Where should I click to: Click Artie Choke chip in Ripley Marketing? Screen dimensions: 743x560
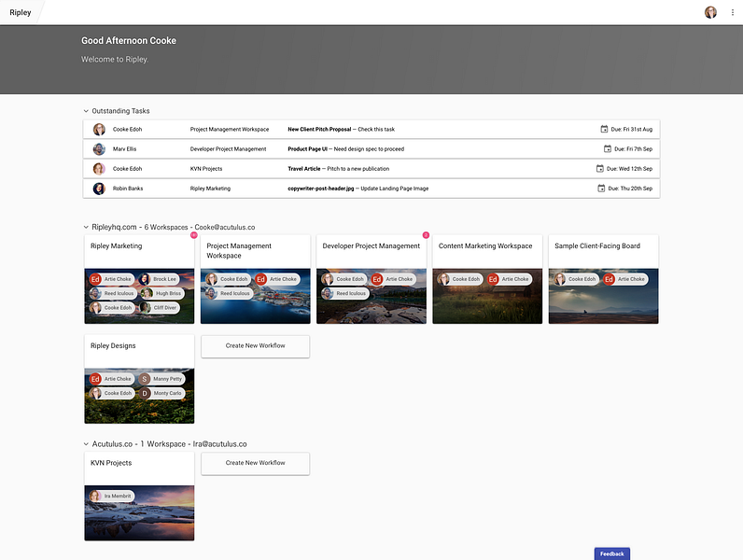112,279
